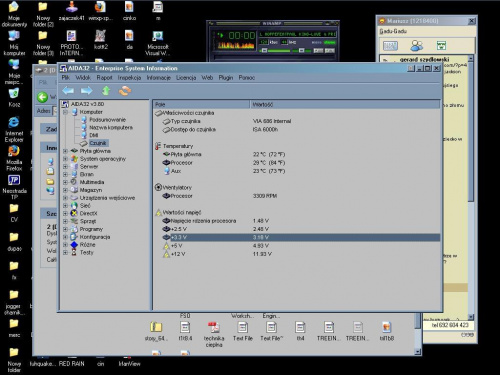500x375 pixels.
Task: Collapse the Komputer tree node
Action: coord(66,112)
